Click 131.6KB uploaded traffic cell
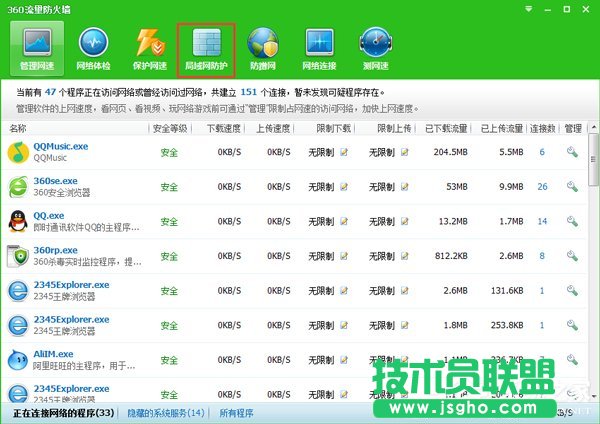The height and width of the screenshot is (424, 600). pyautogui.click(x=507, y=290)
